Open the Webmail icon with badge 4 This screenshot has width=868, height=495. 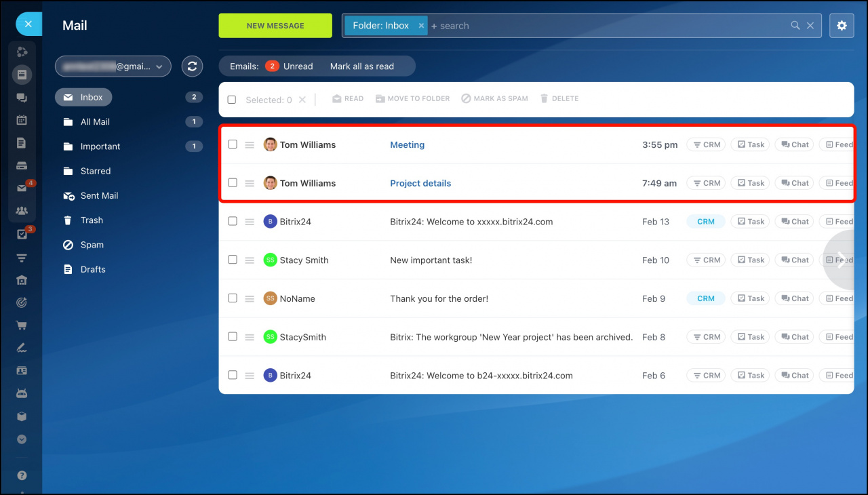pyautogui.click(x=22, y=189)
